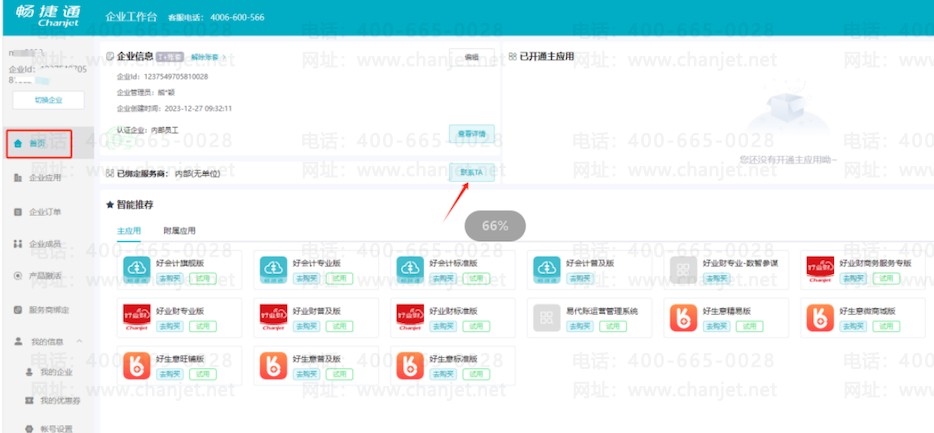Click the icon beside 服务商绑定
The width and height of the screenshot is (934, 433).
pos(18,310)
